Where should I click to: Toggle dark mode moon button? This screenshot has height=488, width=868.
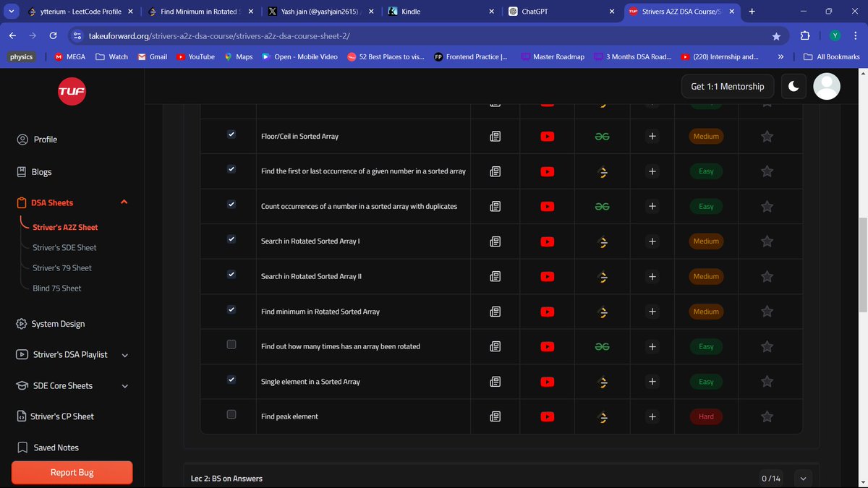click(793, 86)
